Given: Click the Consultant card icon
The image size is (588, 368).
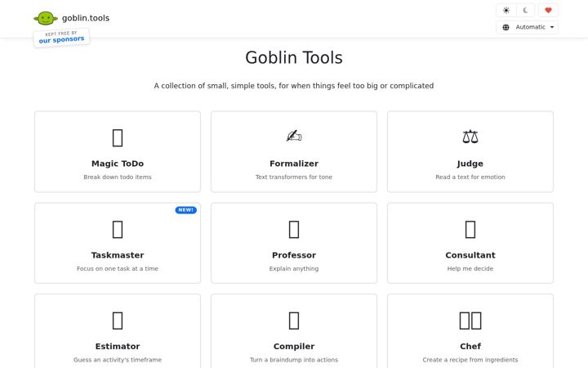Looking at the screenshot, I should pos(470,230).
